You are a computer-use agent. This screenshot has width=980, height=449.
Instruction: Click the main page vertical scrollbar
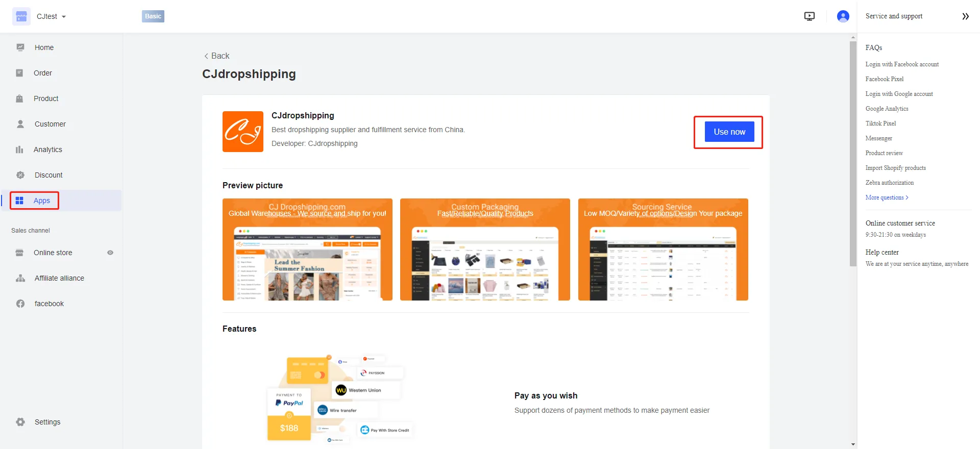[853, 153]
